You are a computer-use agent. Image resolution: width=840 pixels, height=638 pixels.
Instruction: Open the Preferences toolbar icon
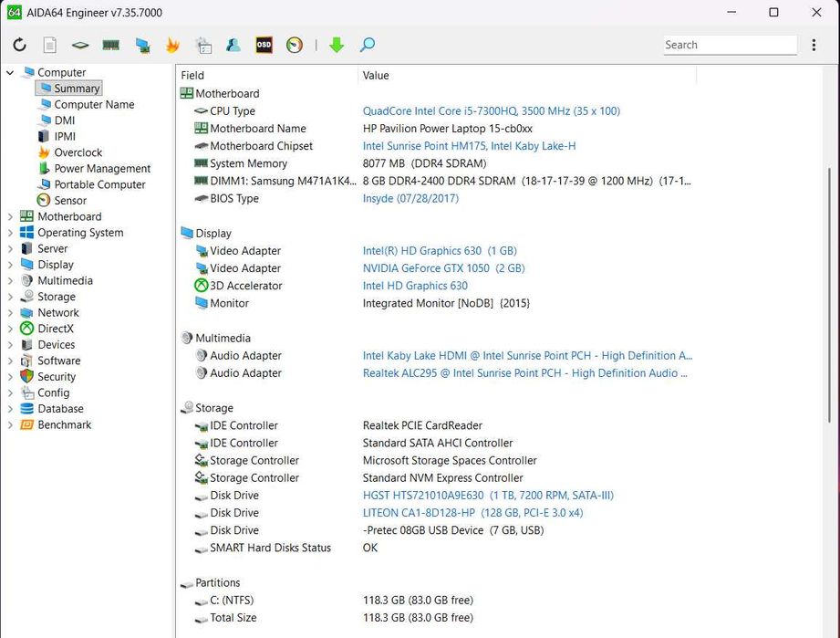click(203, 45)
